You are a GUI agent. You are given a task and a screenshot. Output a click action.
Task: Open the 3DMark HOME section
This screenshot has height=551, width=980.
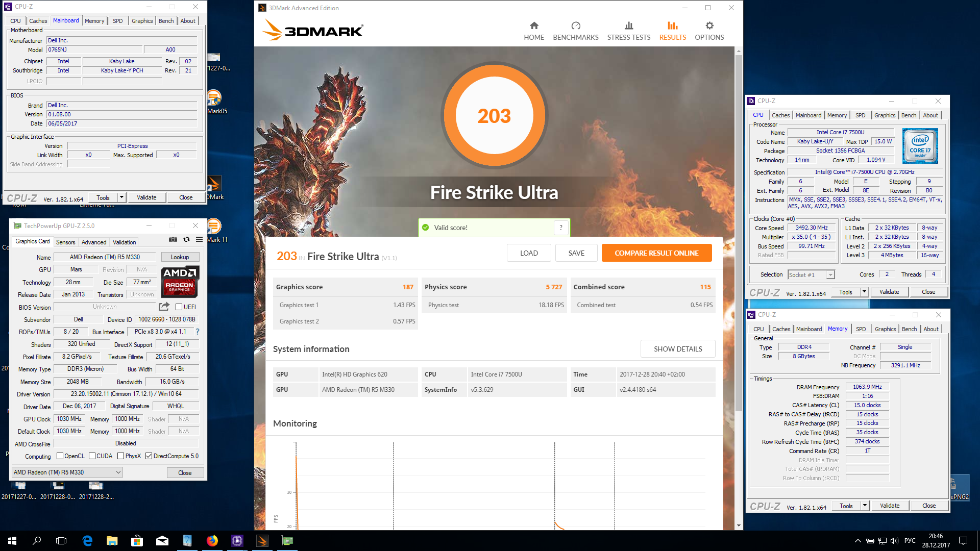tap(534, 31)
